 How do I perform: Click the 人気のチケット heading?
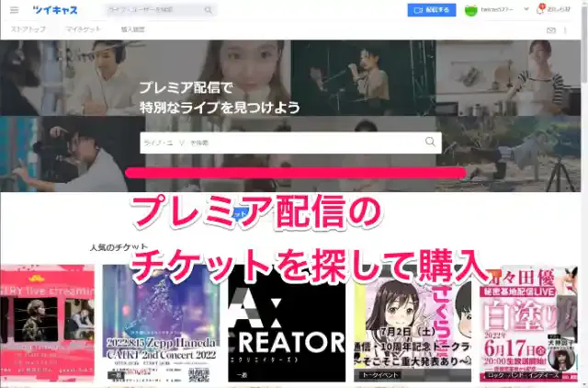click(119, 247)
